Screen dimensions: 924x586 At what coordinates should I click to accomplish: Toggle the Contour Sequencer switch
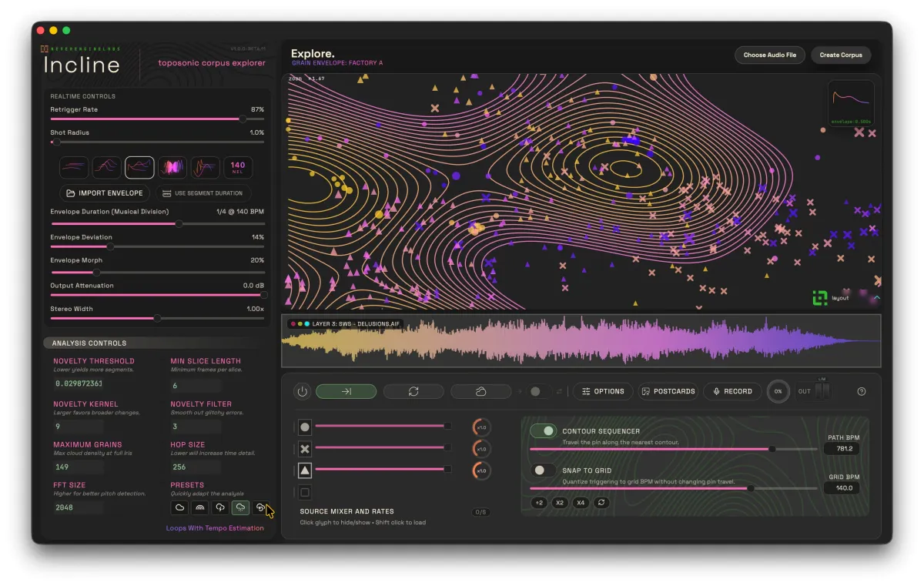pyautogui.click(x=543, y=431)
